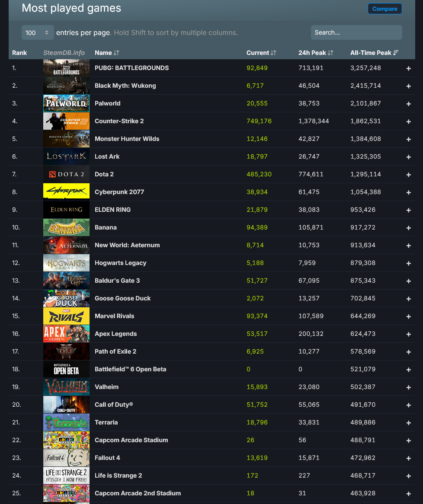This screenshot has width=423, height=504.
Task: Expand the Counter-Strike 2 row plus icon
Action: (409, 121)
